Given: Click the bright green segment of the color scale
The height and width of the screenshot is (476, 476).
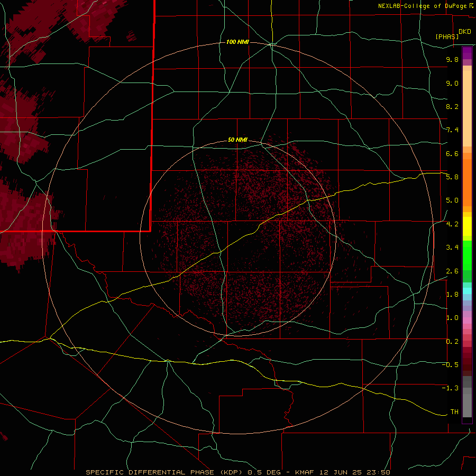Looking at the screenshot, I should click(467, 255).
